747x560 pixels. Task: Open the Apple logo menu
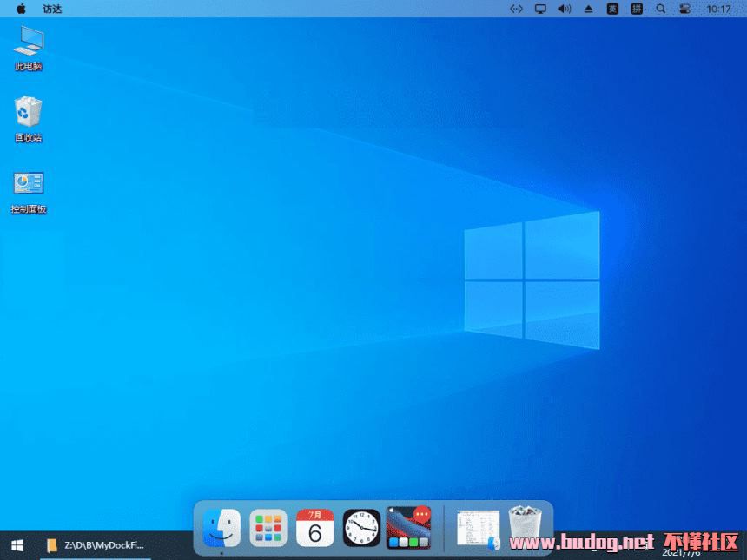point(21,9)
